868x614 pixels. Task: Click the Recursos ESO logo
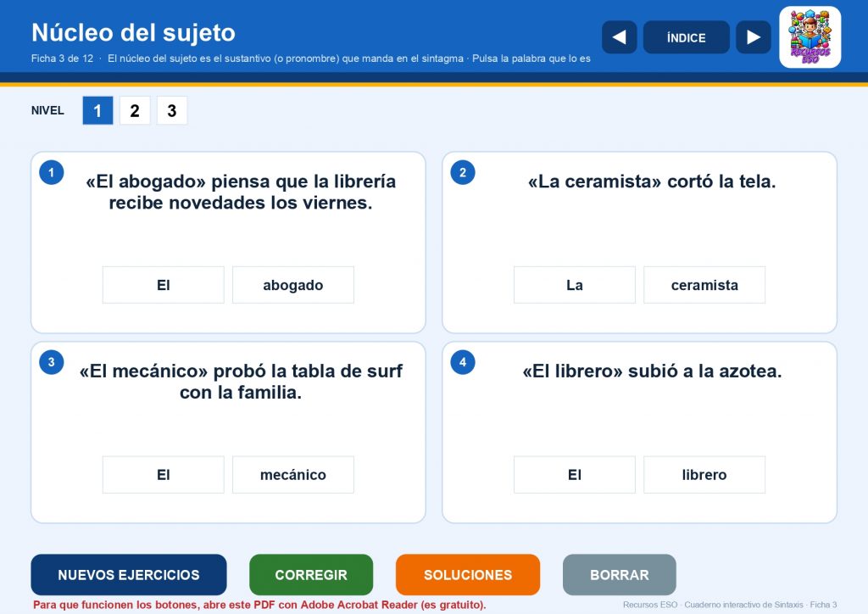pyautogui.click(x=810, y=37)
